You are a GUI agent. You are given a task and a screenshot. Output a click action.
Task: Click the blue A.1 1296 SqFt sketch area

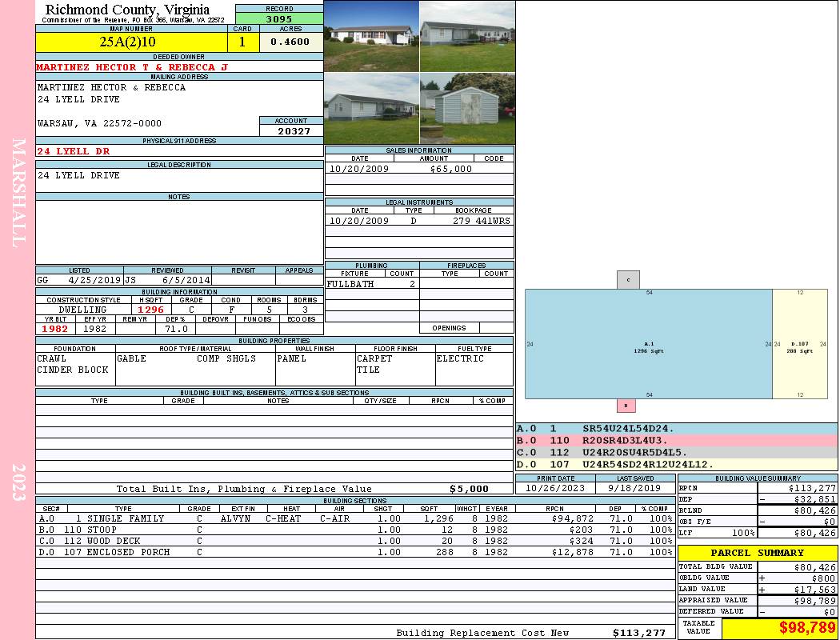(648, 344)
